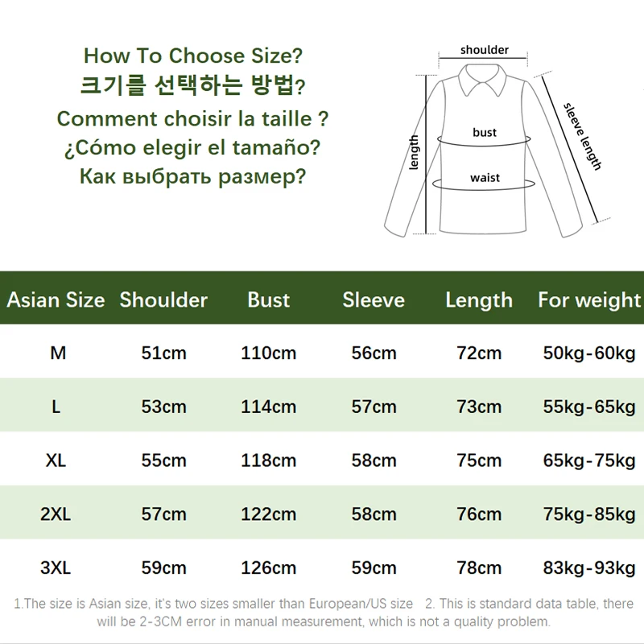644x644 pixels.
Task: Click the 'Shoulder' column header
Action: 163,300
